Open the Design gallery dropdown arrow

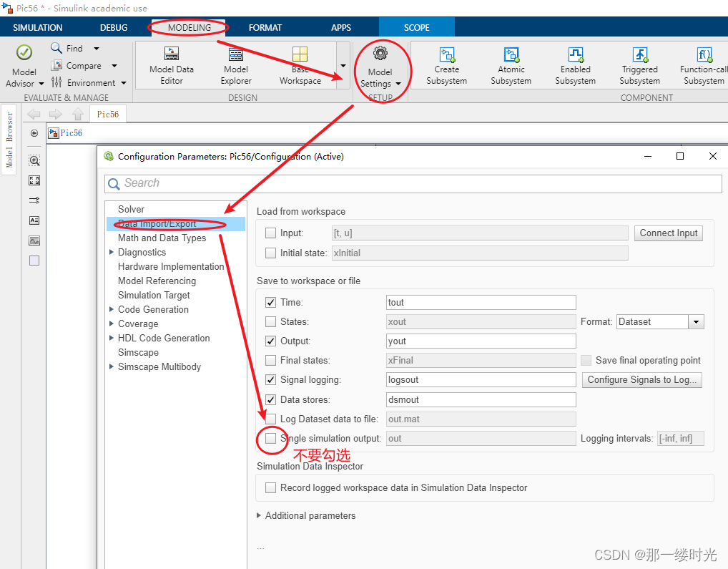pos(343,66)
